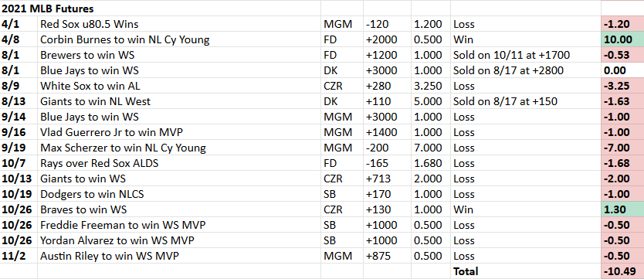
Task: Select the +713 odds cell
Action: point(387,179)
